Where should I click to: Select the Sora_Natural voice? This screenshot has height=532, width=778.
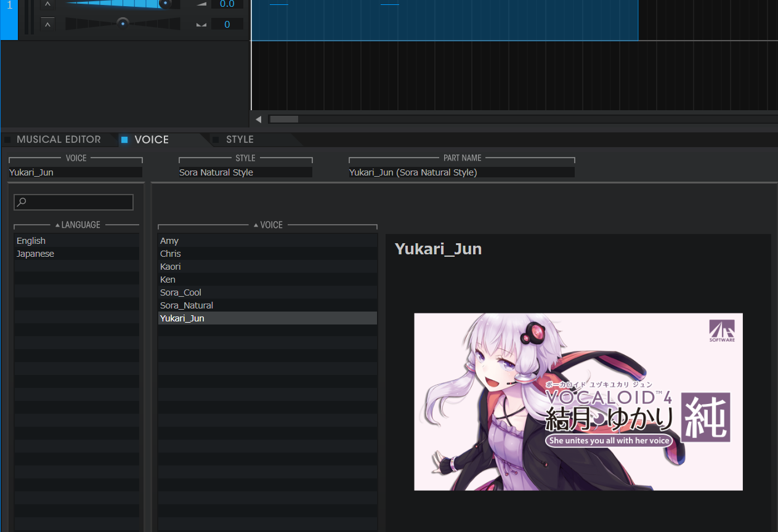tap(267, 305)
